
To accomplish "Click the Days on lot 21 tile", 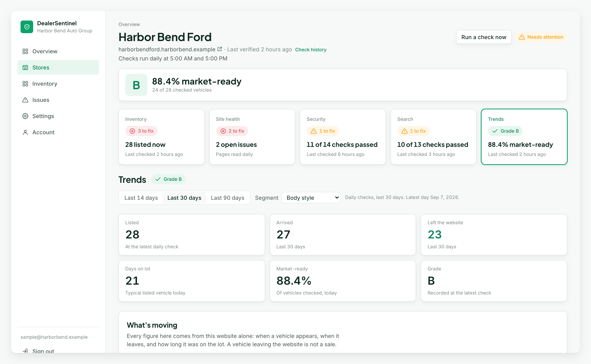I will pos(192,281).
